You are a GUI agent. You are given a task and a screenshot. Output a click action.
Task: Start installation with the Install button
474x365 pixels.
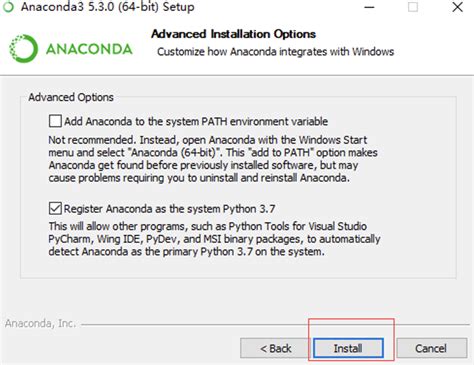click(x=348, y=348)
